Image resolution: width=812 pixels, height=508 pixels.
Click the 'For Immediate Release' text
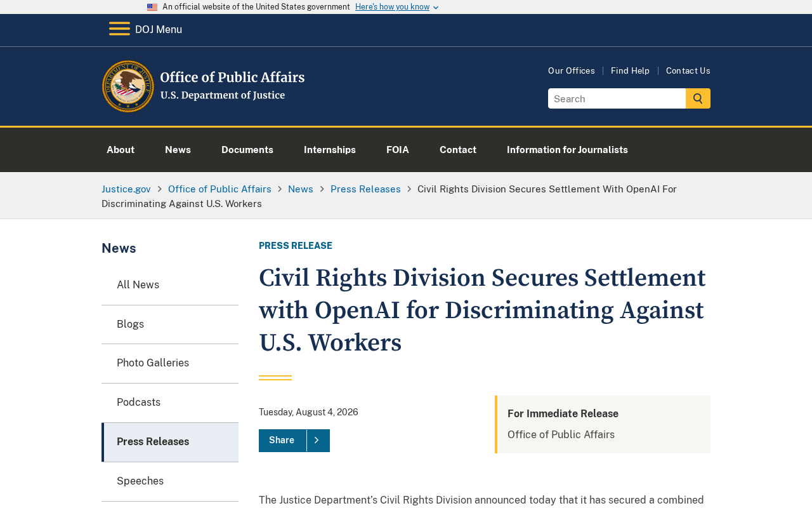click(x=563, y=414)
